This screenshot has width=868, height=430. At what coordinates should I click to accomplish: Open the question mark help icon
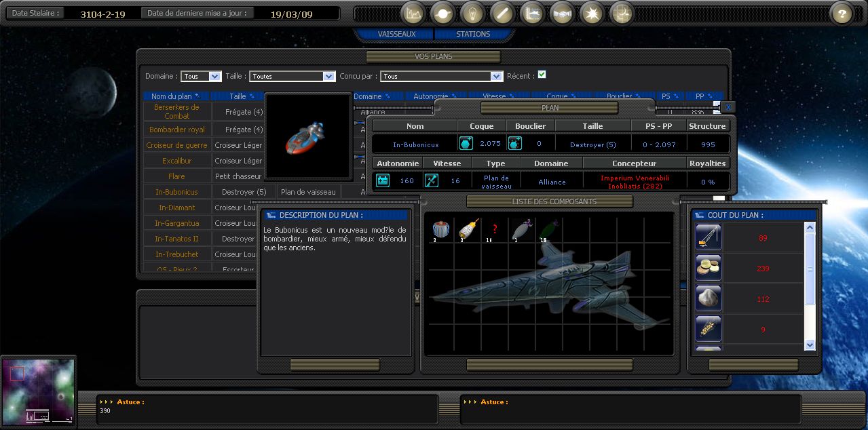tap(842, 13)
